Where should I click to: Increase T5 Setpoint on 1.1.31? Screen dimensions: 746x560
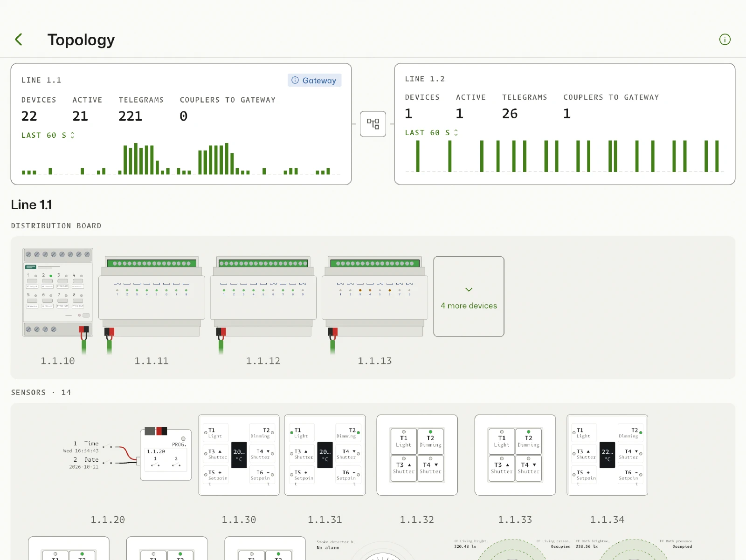(302, 475)
